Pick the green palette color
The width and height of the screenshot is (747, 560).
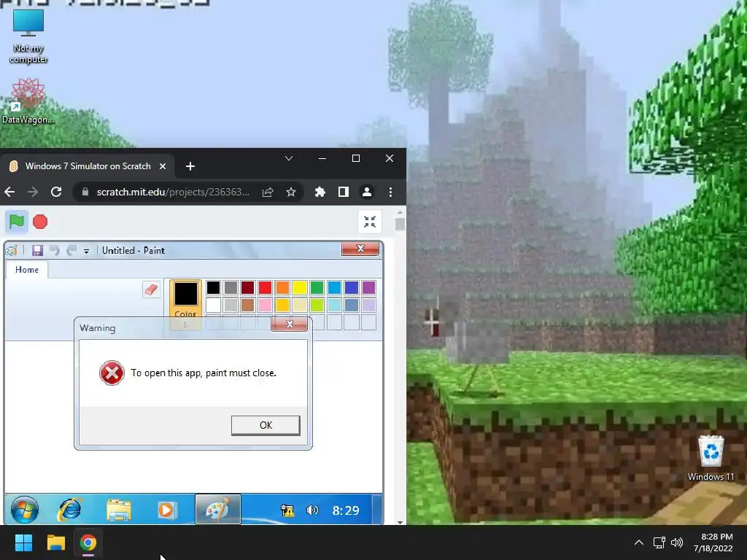coord(317,287)
